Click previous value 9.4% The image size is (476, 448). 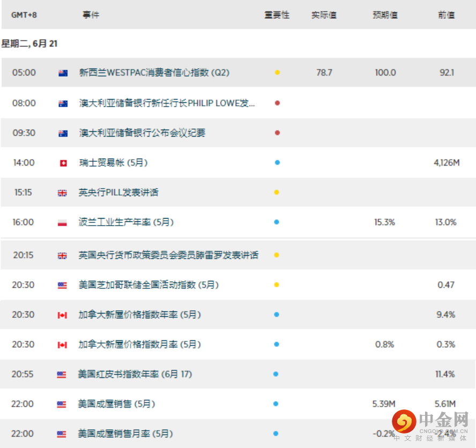445,315
